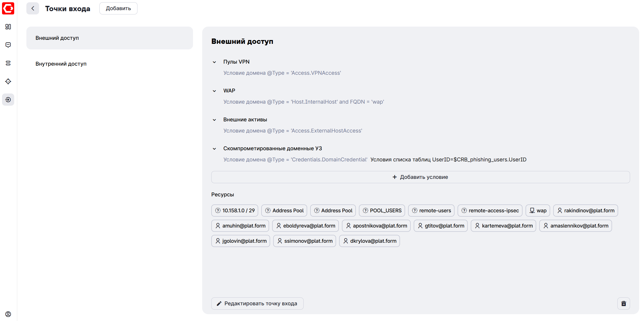Collapse Скомпрометированные доменные УЗ section
This screenshot has height=321, width=644.
click(x=214, y=149)
